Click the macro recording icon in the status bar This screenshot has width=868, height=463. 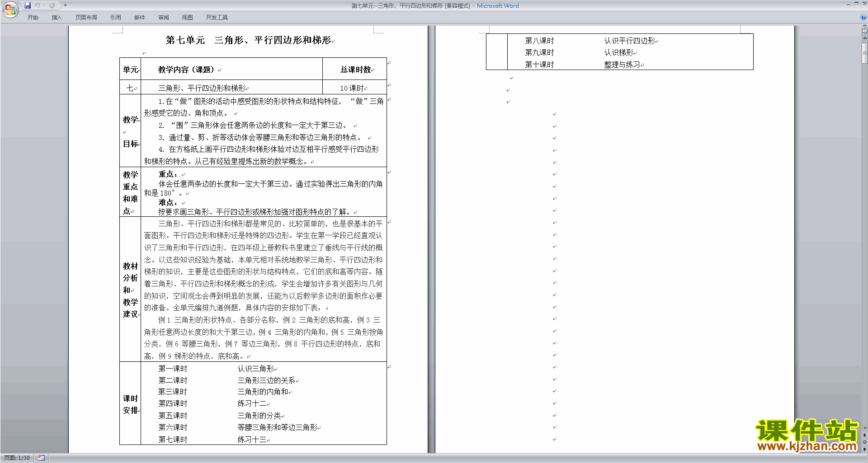41,458
